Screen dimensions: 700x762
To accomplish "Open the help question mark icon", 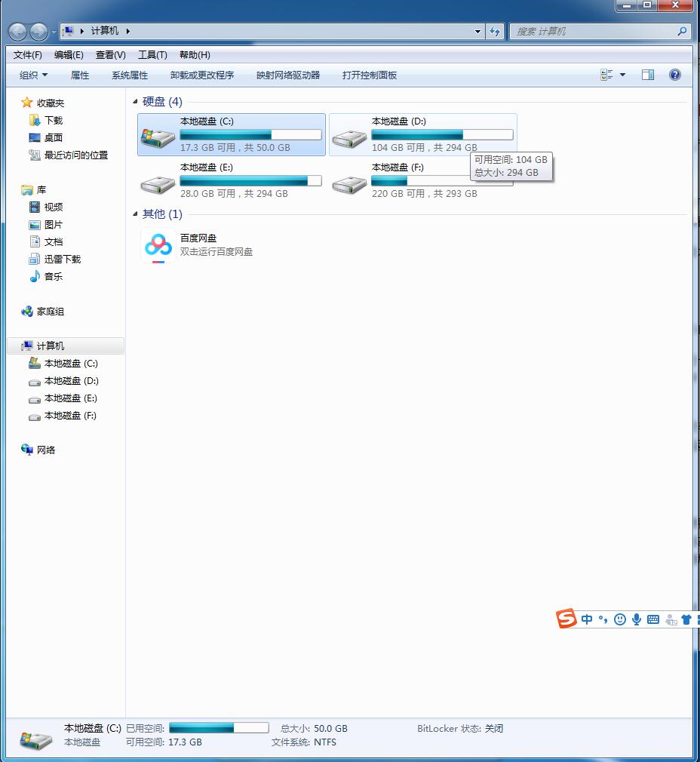I will click(x=675, y=75).
